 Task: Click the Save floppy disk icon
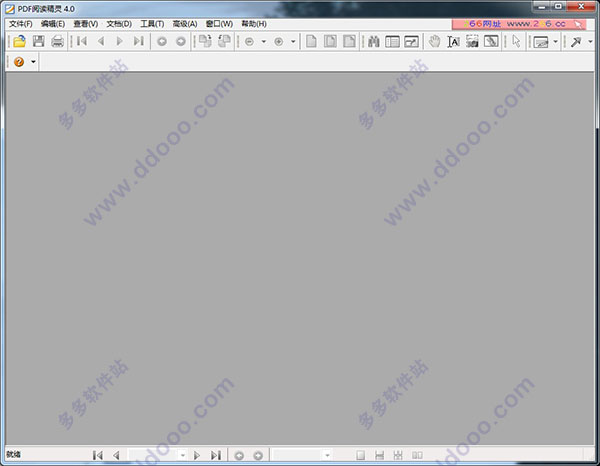pos(38,41)
